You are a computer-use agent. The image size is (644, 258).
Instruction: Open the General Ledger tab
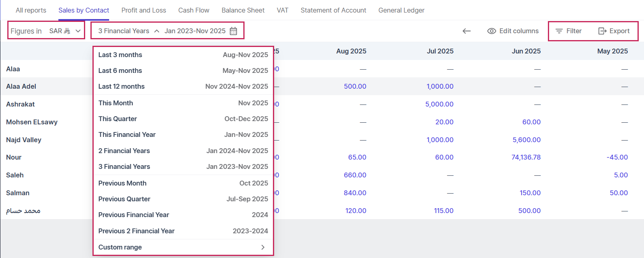[x=401, y=10]
